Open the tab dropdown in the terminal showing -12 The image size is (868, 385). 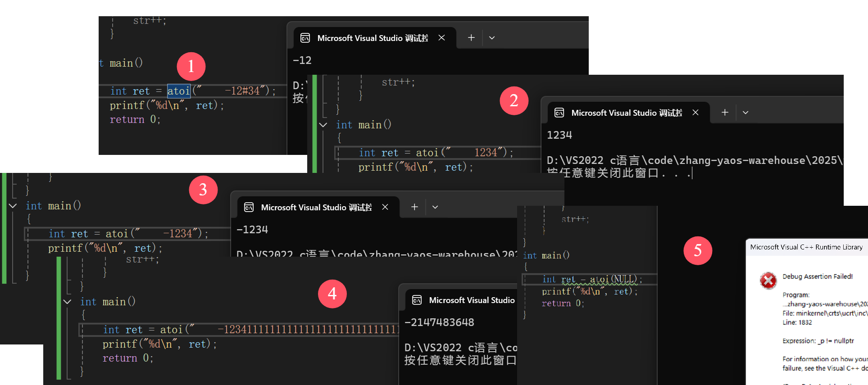click(x=492, y=38)
